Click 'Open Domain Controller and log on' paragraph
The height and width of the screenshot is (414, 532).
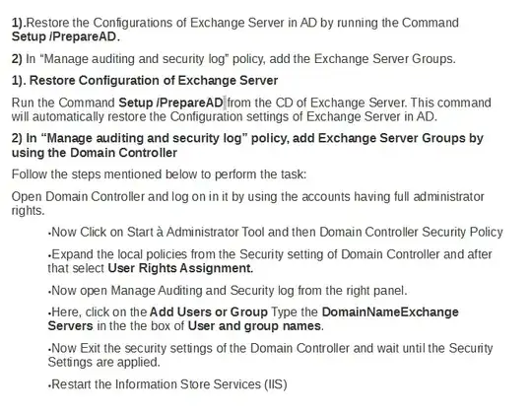[x=247, y=203]
